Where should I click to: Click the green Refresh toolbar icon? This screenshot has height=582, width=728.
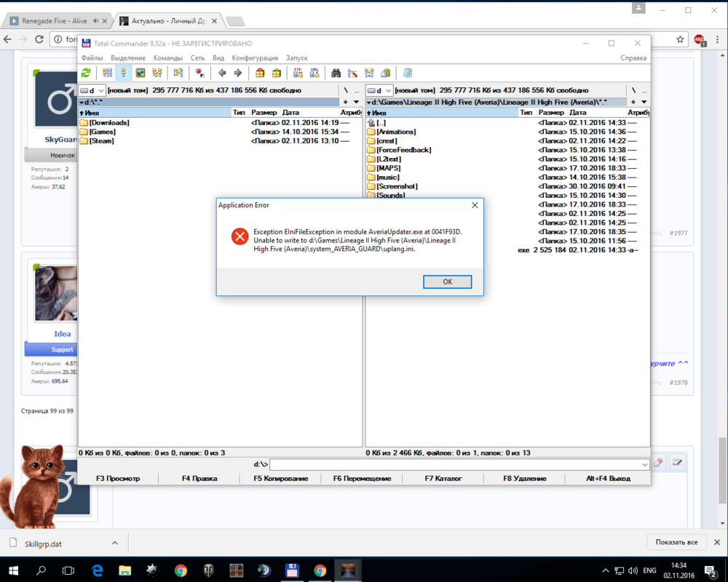(x=86, y=73)
